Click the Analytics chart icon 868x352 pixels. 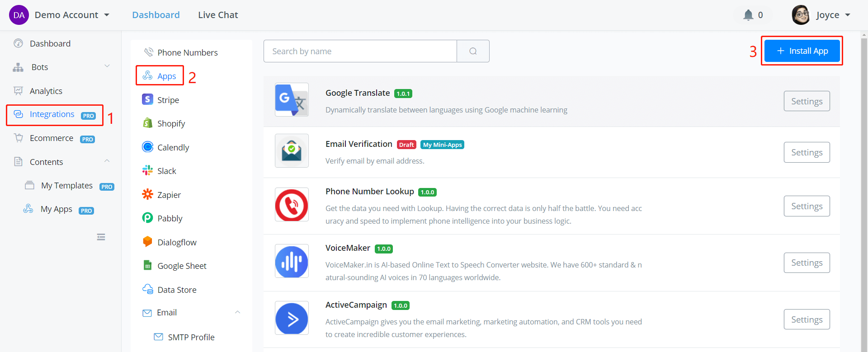pyautogui.click(x=18, y=91)
